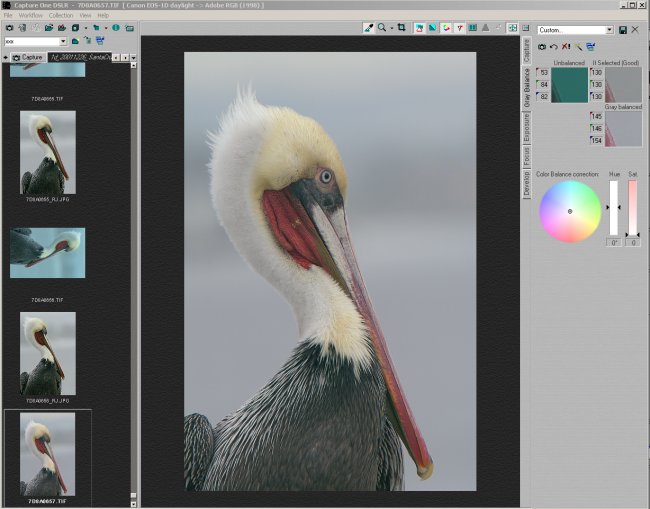The height and width of the screenshot is (509, 650).
Task: Open the Workflow menu
Action: (30, 16)
